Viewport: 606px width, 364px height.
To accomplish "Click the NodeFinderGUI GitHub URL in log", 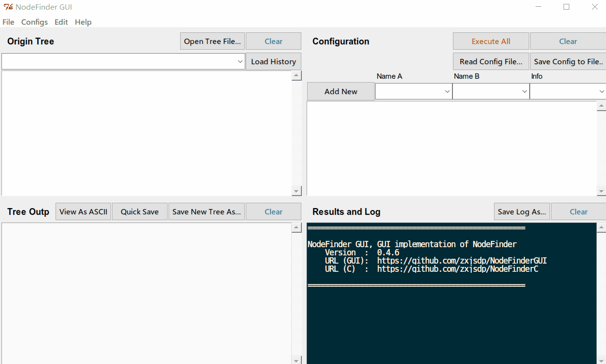I will (462, 261).
